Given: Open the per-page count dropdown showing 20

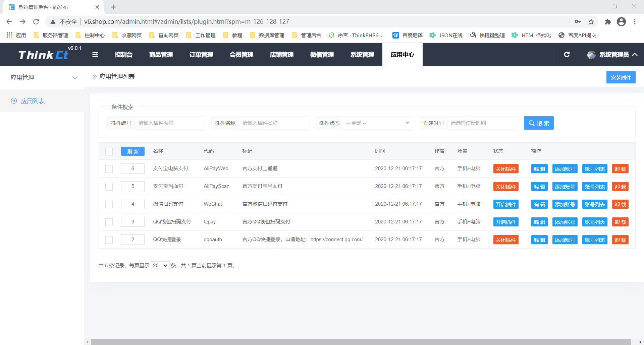Looking at the screenshot, I should [x=160, y=266].
